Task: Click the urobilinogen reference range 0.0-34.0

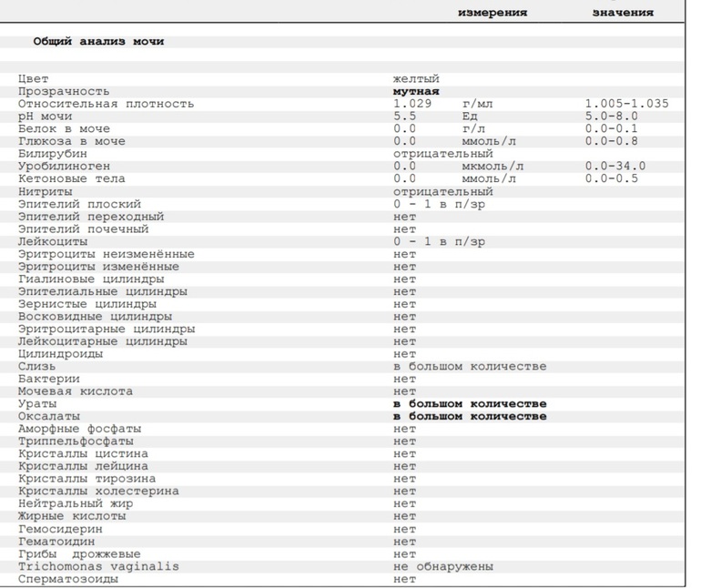Action: tap(615, 167)
